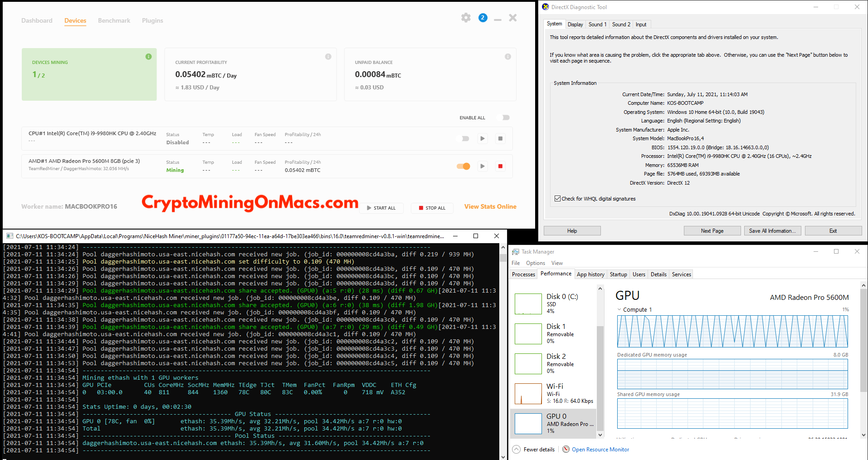Open the Sound 1 tab in DxDiag
The image size is (868, 460).
click(x=597, y=24)
